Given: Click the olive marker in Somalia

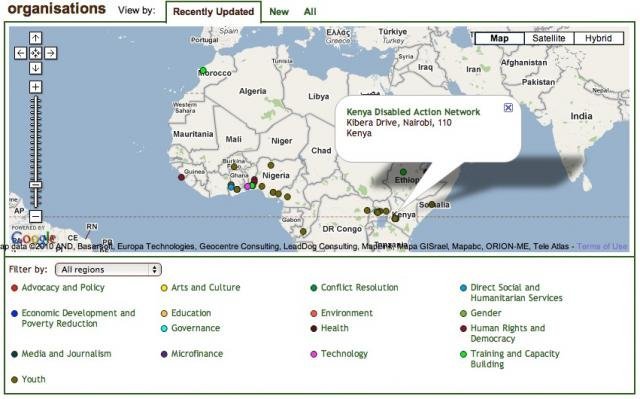Looking at the screenshot, I should point(432,204).
